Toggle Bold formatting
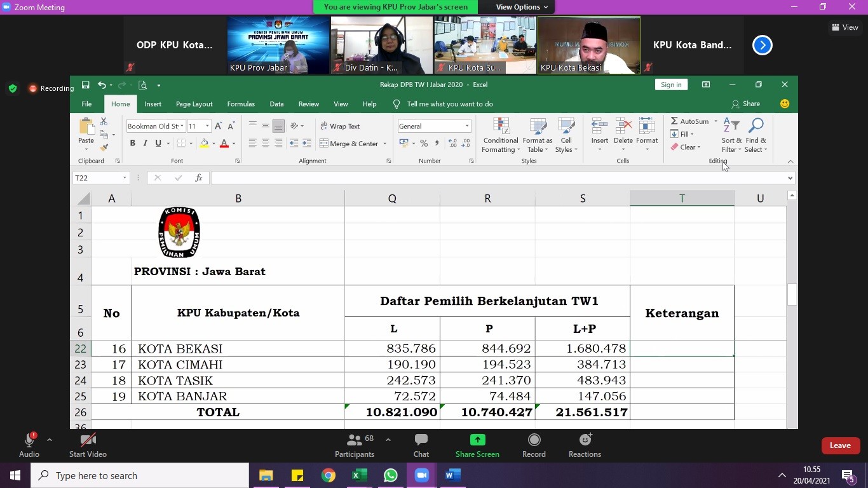The image size is (868, 488). click(x=133, y=144)
